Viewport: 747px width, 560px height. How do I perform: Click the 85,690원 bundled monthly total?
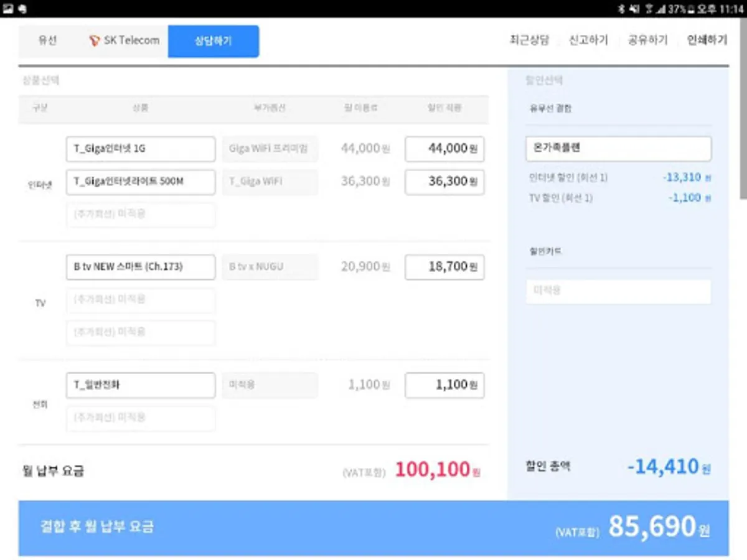(659, 527)
